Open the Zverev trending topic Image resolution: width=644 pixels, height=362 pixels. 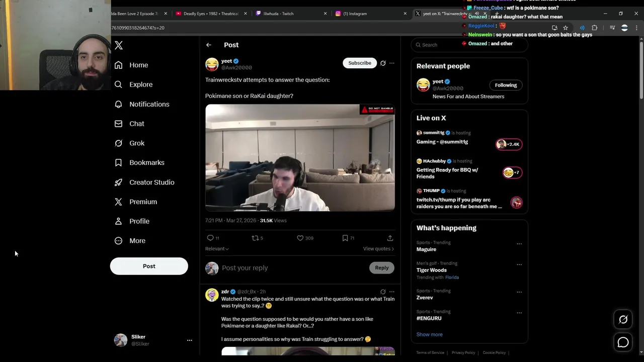(x=425, y=298)
